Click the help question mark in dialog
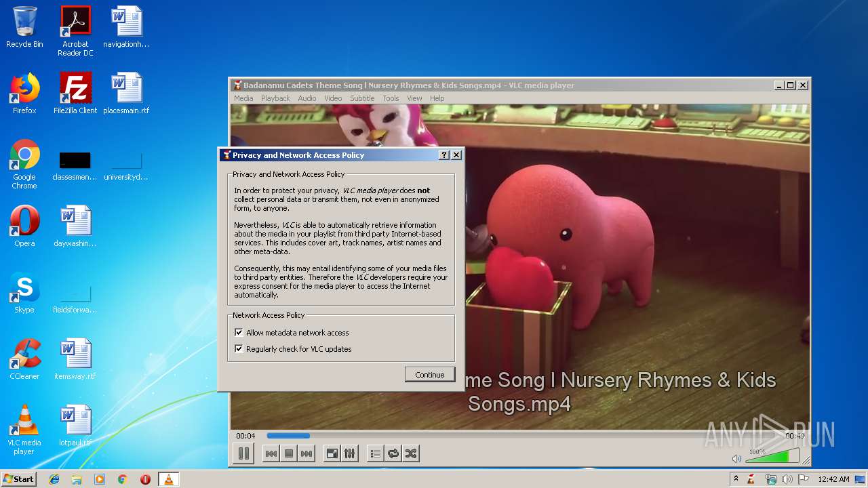This screenshot has height=488, width=868. pos(444,155)
